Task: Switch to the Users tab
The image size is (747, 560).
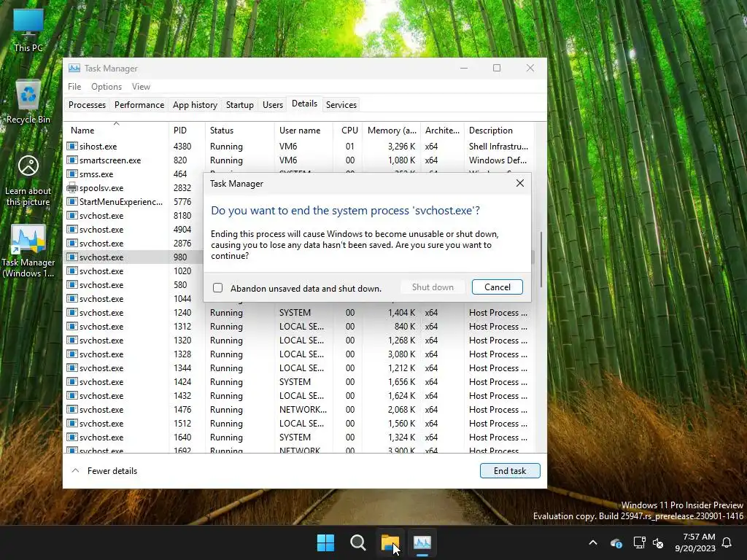Action: 273,105
